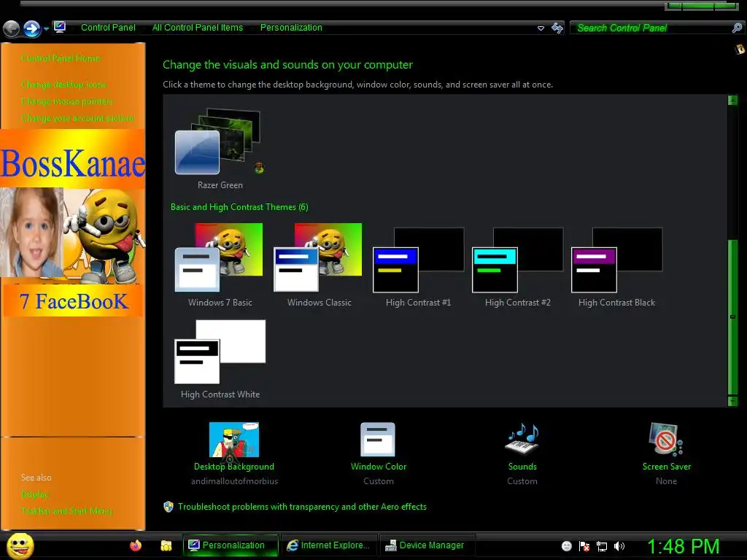The width and height of the screenshot is (747, 560).
Task: Open Sounds settings icon
Action: [x=522, y=440]
